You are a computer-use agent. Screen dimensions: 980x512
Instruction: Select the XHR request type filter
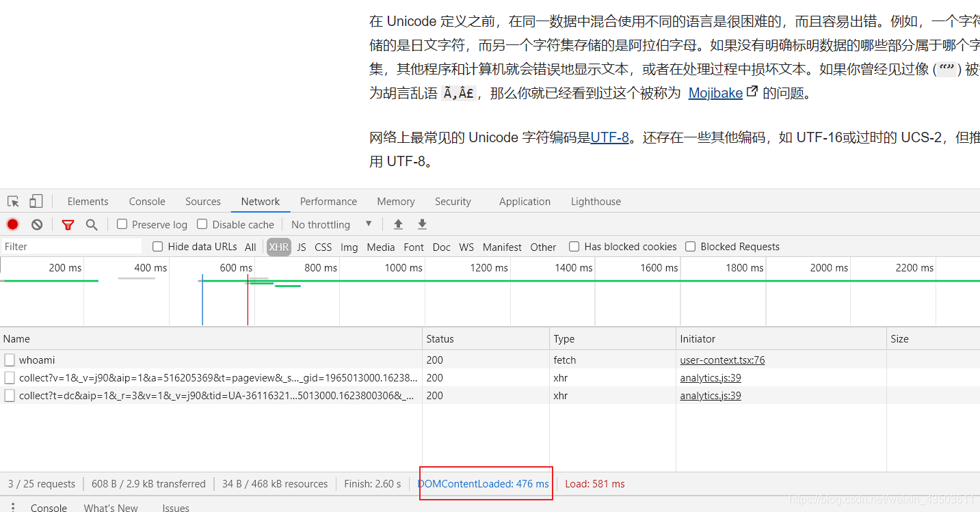coord(279,247)
